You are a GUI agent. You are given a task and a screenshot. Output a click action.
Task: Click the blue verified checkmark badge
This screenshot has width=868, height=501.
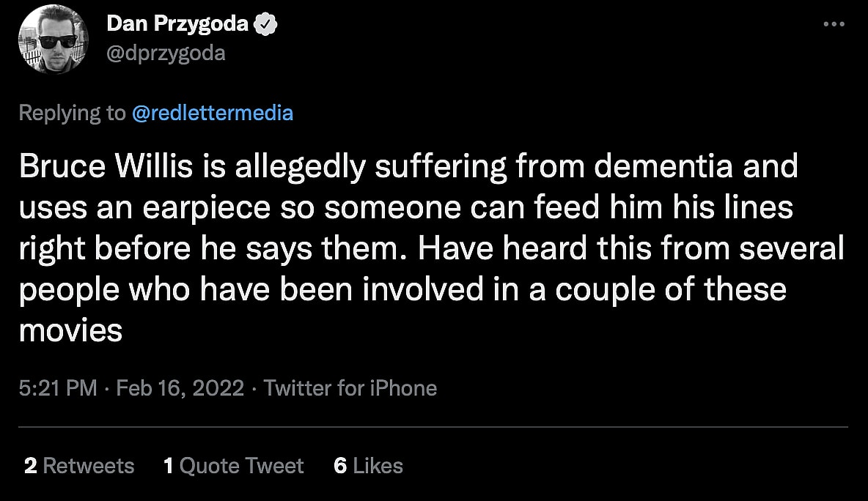pyautogui.click(x=265, y=24)
